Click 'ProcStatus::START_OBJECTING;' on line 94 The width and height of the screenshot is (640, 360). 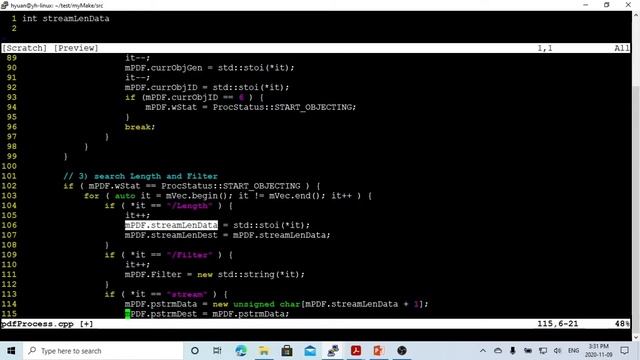(x=284, y=107)
